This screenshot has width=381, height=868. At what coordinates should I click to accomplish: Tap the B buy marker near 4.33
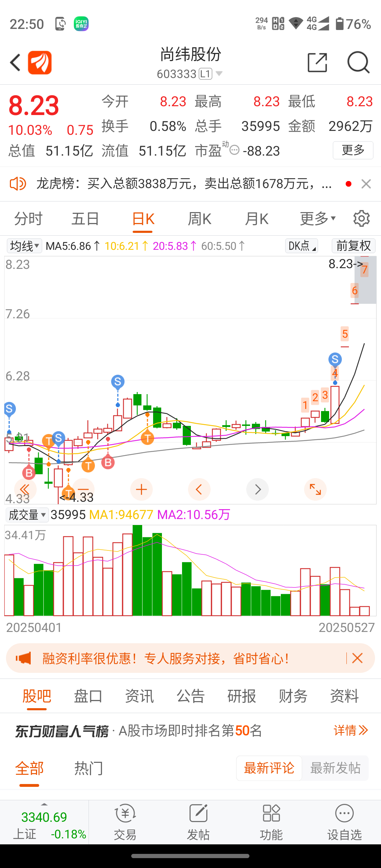point(29,473)
